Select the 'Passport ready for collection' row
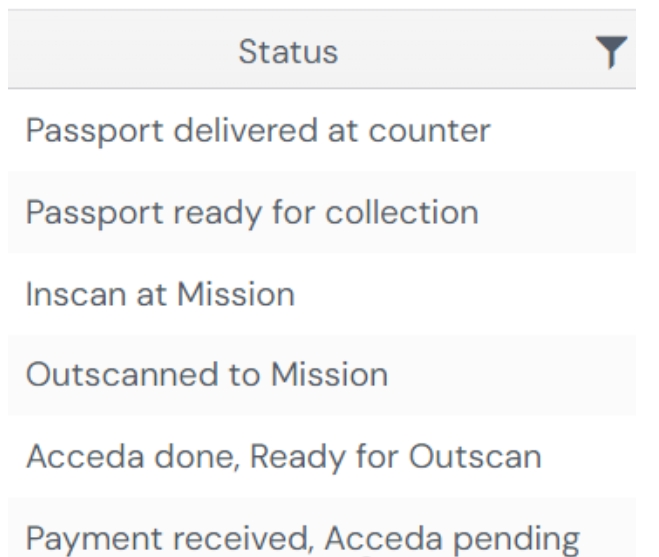 pyautogui.click(x=251, y=214)
